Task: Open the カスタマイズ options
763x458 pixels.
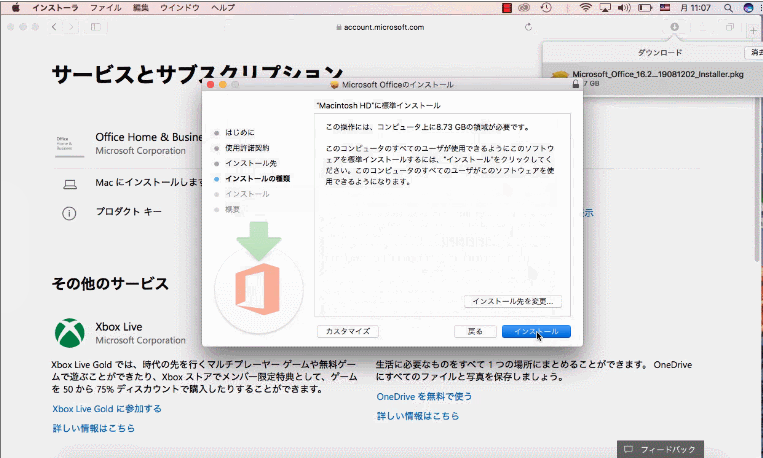Action: pyautogui.click(x=347, y=331)
